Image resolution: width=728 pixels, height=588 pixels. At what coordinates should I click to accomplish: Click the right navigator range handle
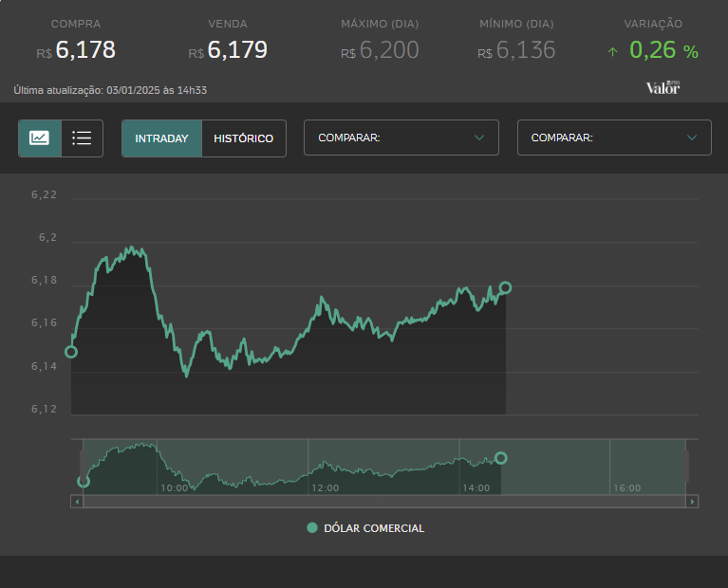(685, 466)
